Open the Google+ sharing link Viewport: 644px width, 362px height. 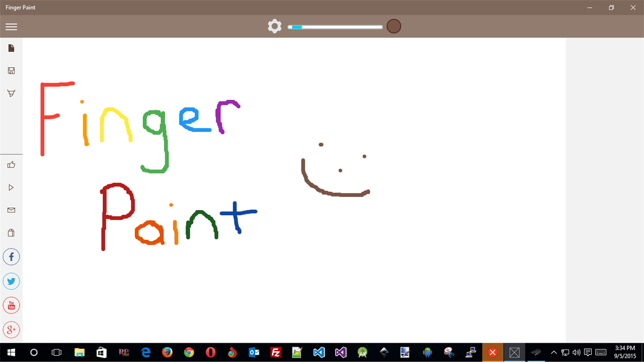(x=11, y=329)
